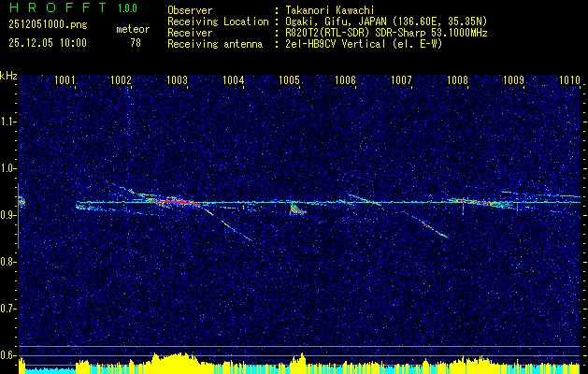Click antenna text 2el-HB9CV Vertical
The image size is (588, 374).
336,44
